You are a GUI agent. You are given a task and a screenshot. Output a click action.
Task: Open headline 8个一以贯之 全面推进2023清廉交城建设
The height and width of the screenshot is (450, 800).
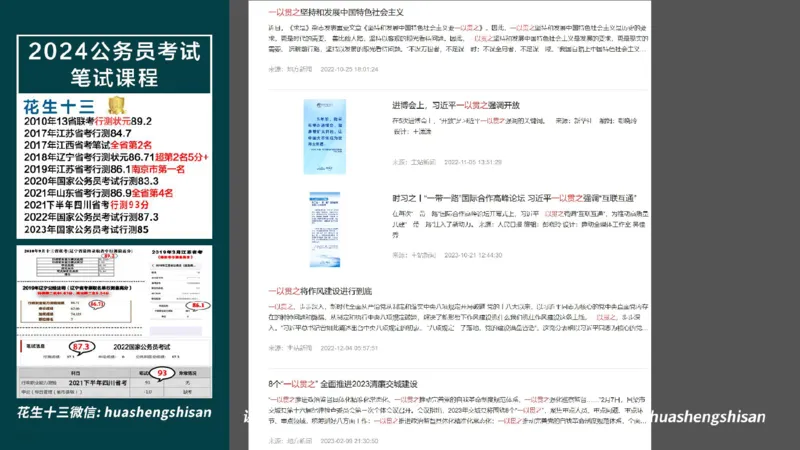point(343,384)
